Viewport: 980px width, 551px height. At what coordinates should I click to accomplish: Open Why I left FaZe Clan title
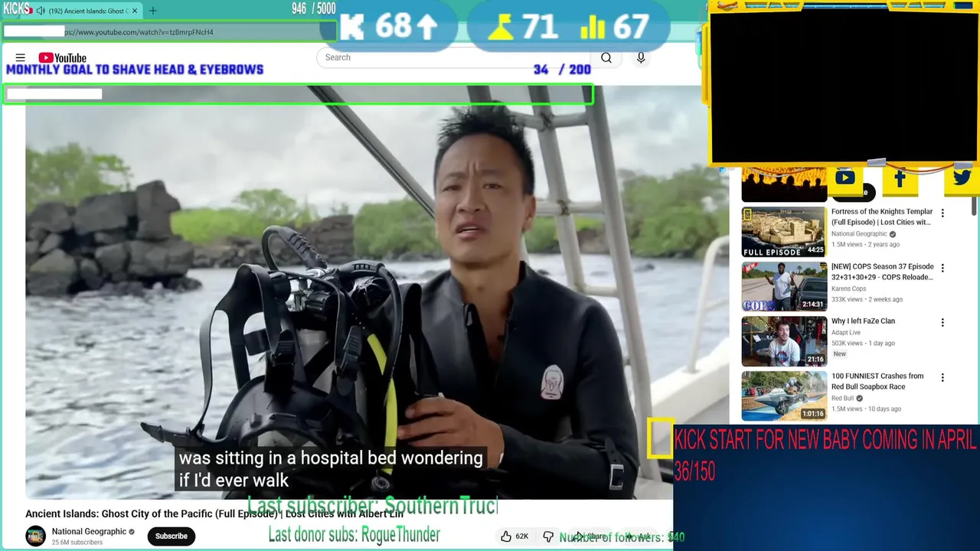point(863,321)
